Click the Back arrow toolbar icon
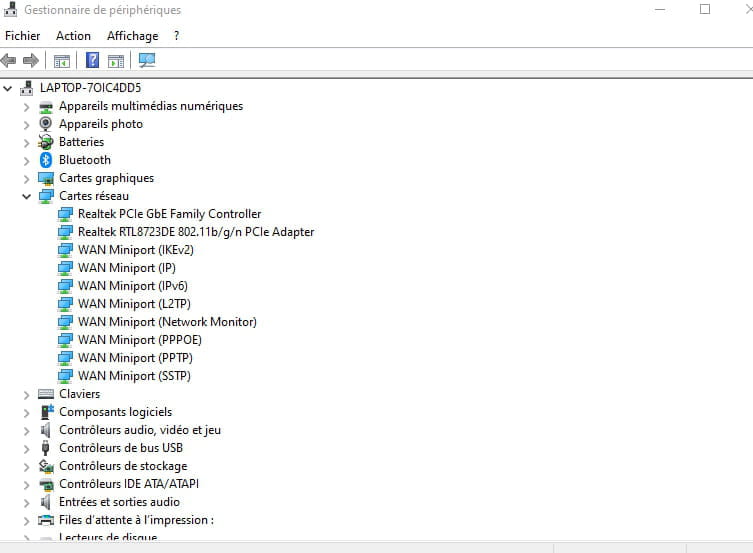Screen dimensions: 753x553 [x=9, y=60]
